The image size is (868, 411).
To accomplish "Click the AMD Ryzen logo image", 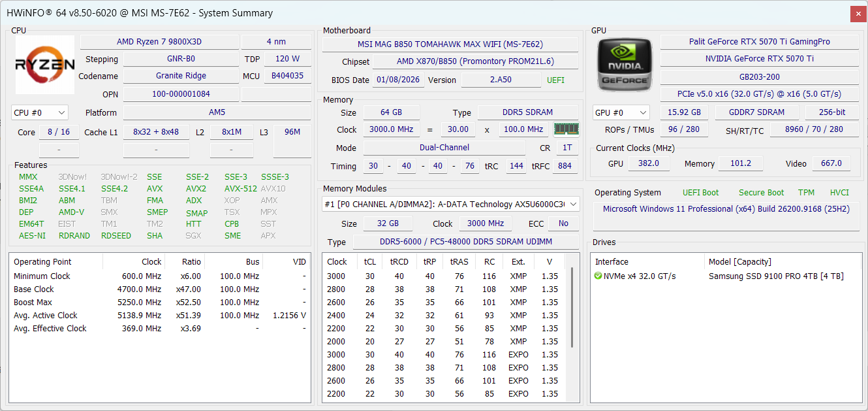I will (x=45, y=65).
